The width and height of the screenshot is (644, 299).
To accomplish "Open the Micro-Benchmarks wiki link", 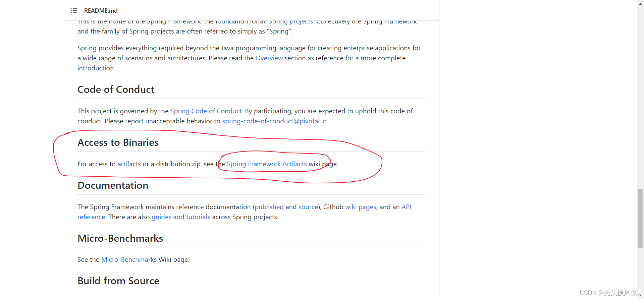I will pos(129,259).
